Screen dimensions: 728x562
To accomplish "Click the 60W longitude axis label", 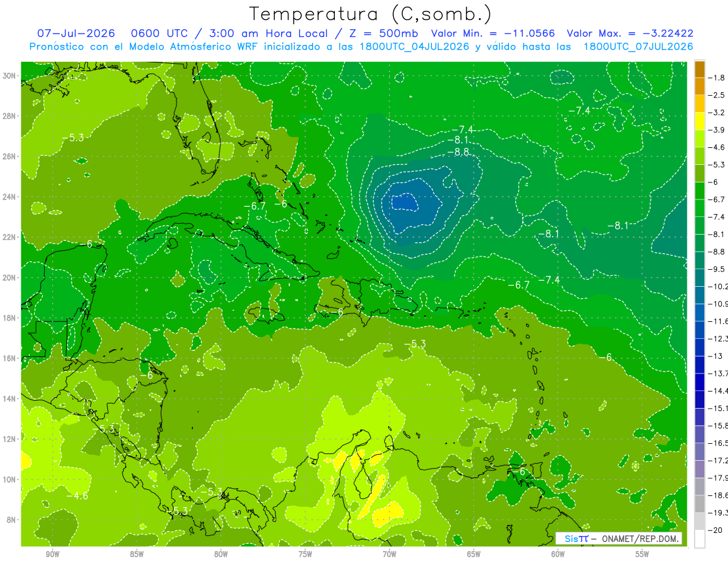I will (x=558, y=555).
